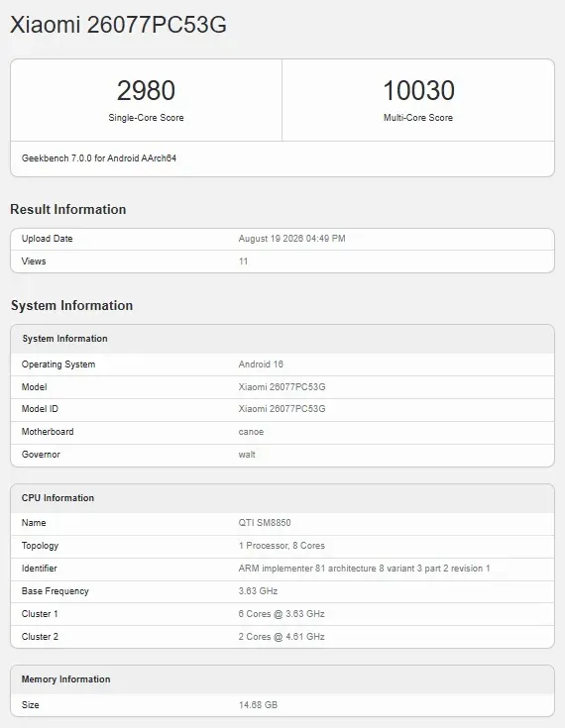Click the Governor label
Screen dimensions: 565x728
coord(41,455)
